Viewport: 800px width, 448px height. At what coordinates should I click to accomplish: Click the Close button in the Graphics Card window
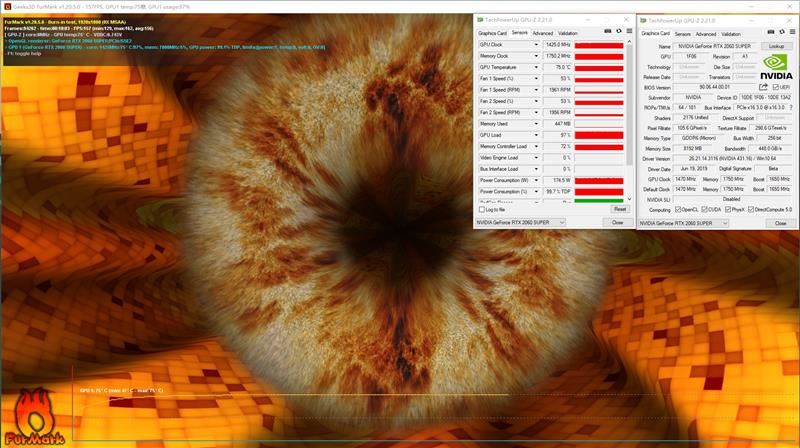[781, 223]
